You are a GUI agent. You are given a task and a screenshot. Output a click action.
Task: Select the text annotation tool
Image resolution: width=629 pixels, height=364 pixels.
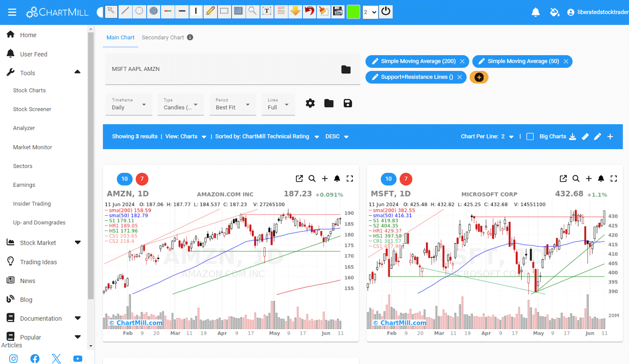coord(267,11)
